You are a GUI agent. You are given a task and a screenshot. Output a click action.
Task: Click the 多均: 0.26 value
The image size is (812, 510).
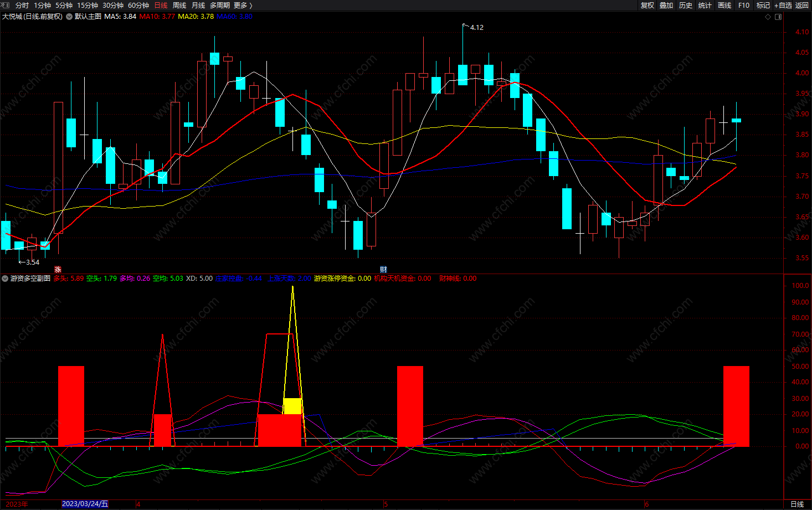coord(135,279)
